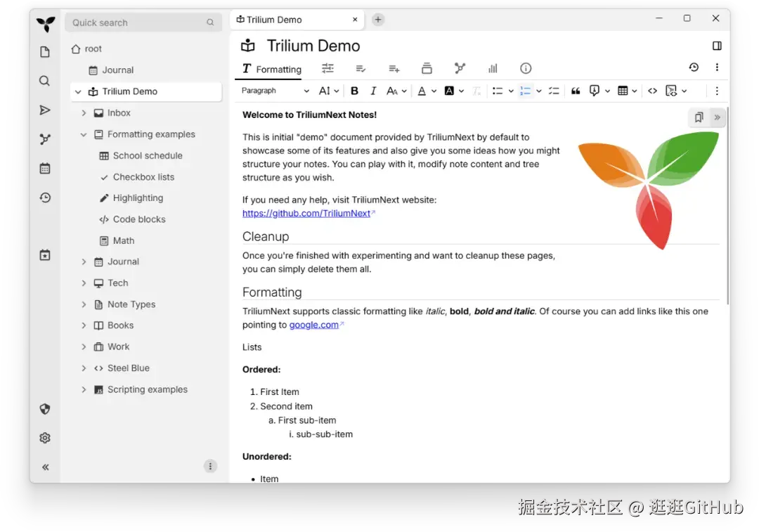Screen dimensions: 759x532
Task: Collapse the sidebar with double-arrow icon
Action: tap(45, 467)
